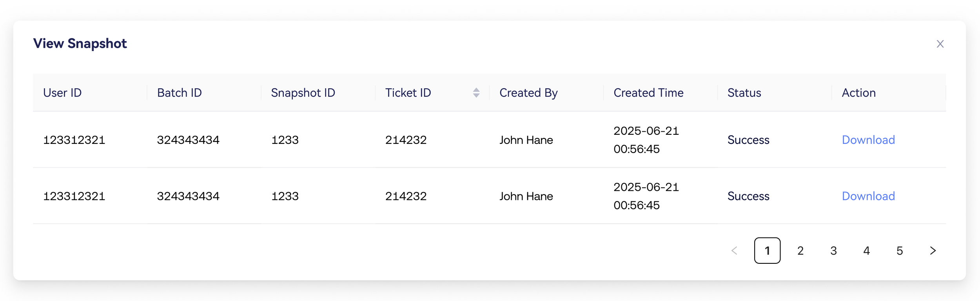Close the View Snapshot dialog

(x=940, y=44)
